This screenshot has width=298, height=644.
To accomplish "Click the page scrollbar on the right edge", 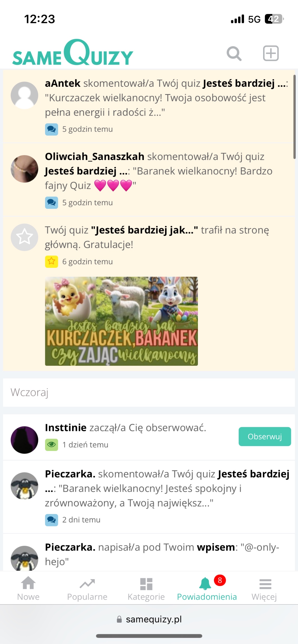I will tap(294, 117).
